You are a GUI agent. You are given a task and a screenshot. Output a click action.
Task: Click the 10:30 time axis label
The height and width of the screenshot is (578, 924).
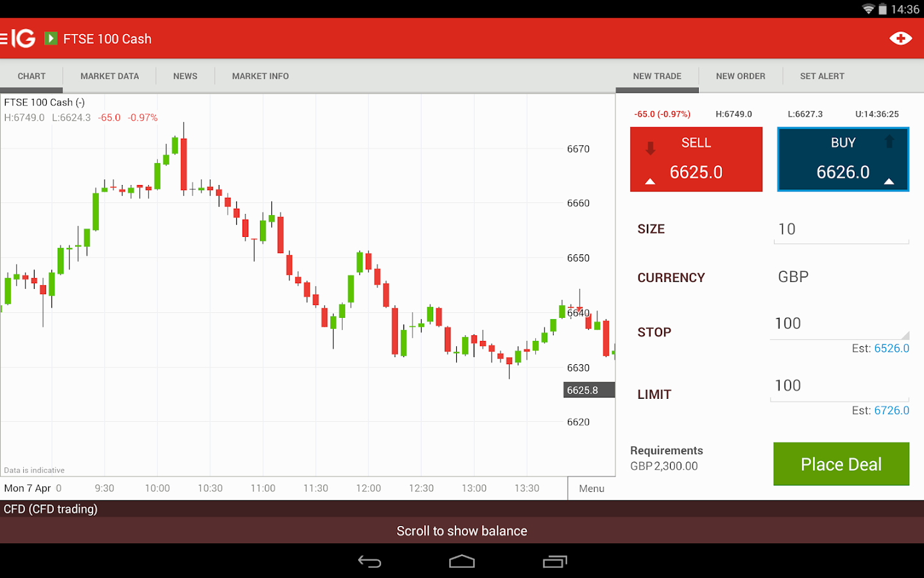pos(210,488)
